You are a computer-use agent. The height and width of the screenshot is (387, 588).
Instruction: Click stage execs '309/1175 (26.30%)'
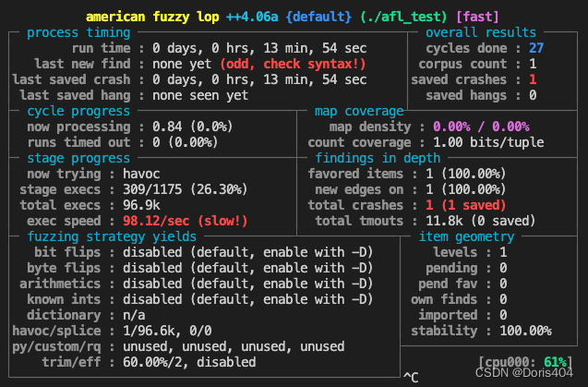[186, 190]
